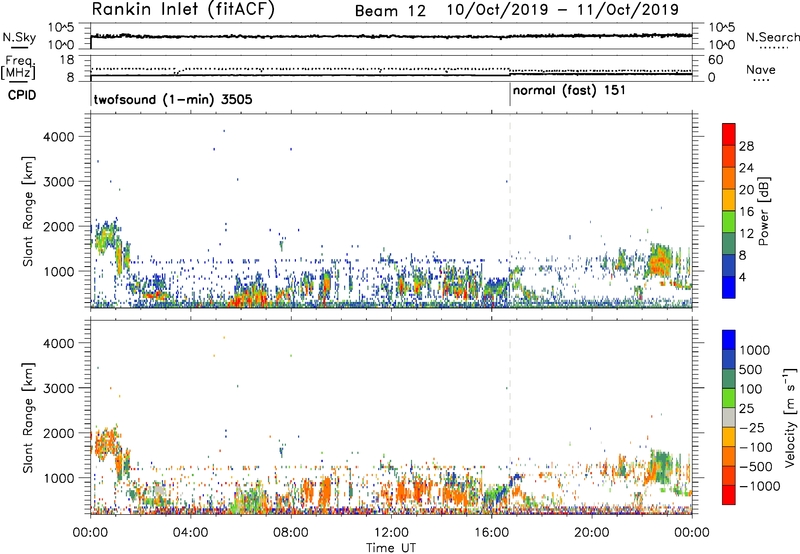This screenshot has height=554, width=800.
Task: Click the 'Freq. [MHz]' axis label
Action: [x=18, y=68]
